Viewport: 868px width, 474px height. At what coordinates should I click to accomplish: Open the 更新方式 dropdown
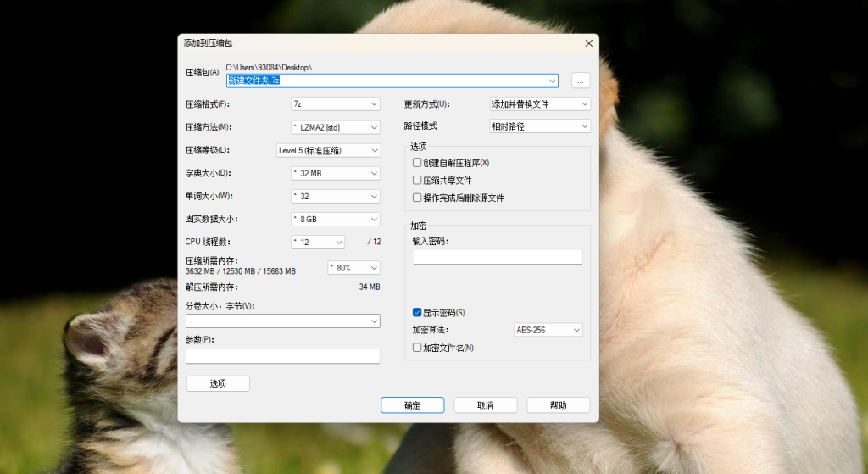coord(540,104)
